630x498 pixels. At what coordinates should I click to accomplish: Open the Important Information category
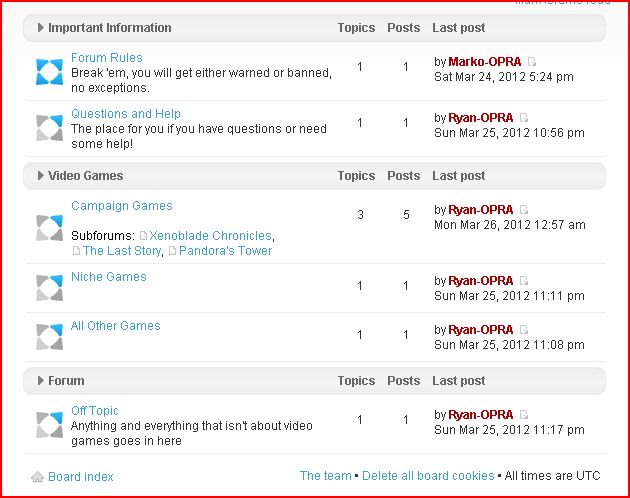110,28
